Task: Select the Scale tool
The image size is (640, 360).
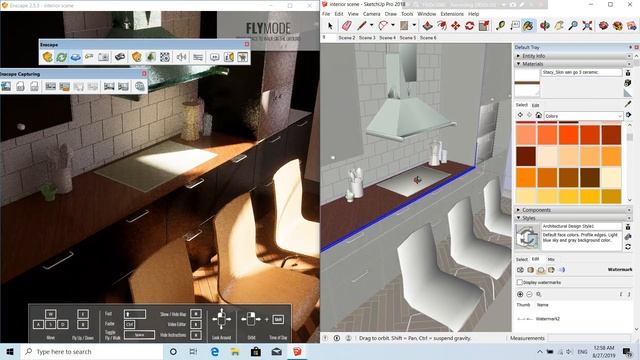Action: pyautogui.click(x=484, y=26)
